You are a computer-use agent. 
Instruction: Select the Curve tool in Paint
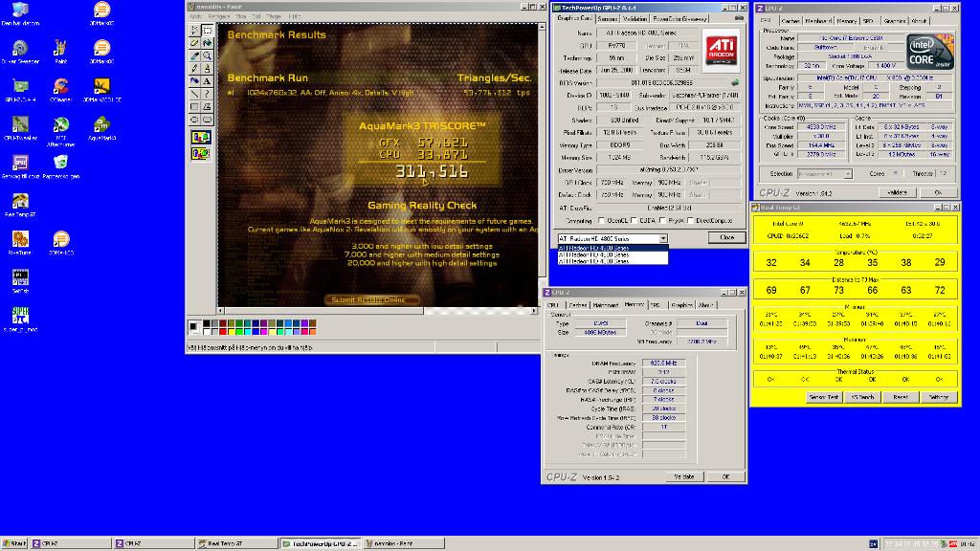(208, 94)
